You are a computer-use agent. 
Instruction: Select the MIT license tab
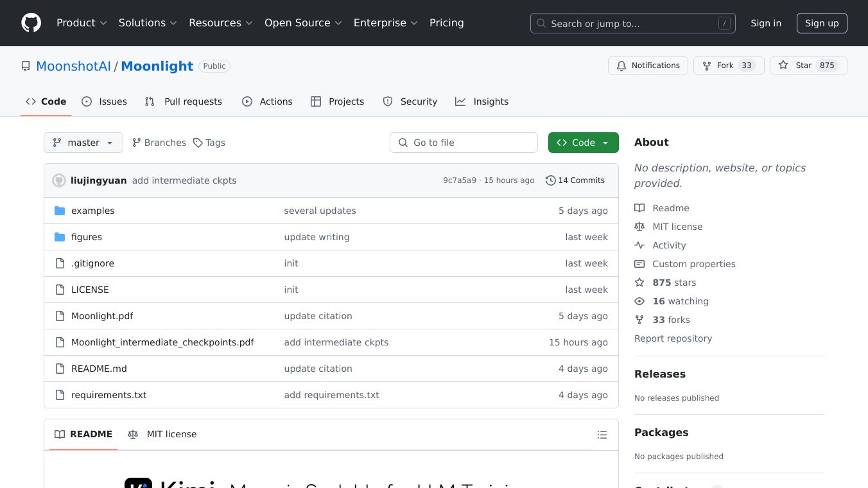click(x=162, y=434)
